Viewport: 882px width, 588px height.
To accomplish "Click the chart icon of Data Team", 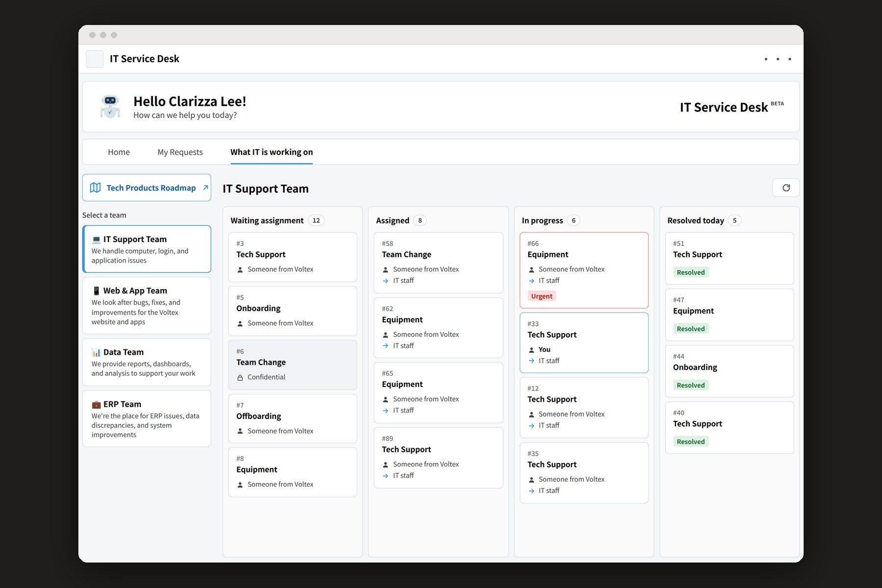I will 97,352.
